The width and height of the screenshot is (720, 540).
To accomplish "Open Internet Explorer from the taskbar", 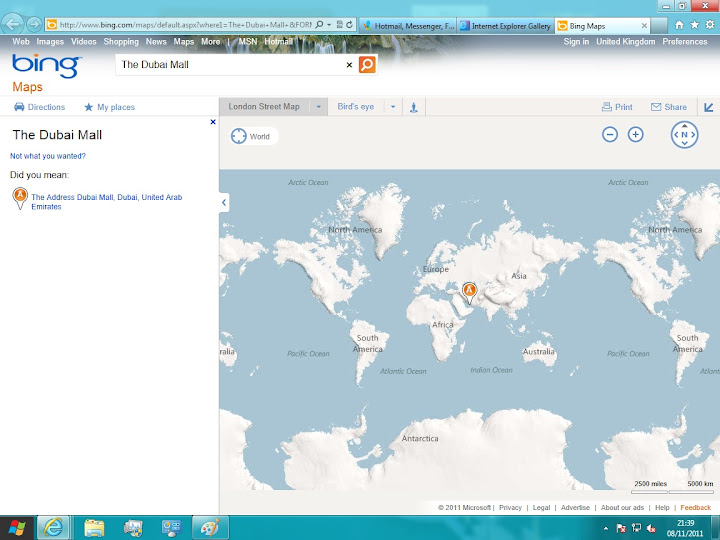I will pyautogui.click(x=53, y=528).
